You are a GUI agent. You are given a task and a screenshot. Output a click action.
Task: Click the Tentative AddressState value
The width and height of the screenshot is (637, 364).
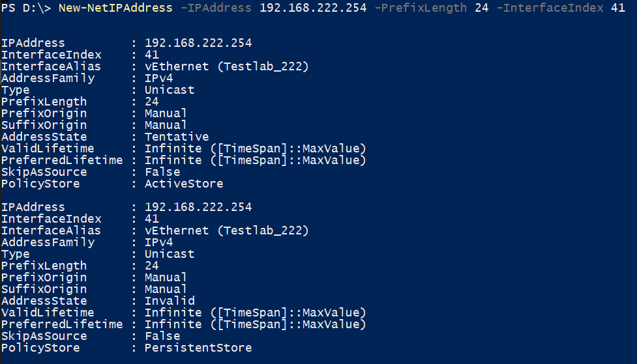[177, 136]
